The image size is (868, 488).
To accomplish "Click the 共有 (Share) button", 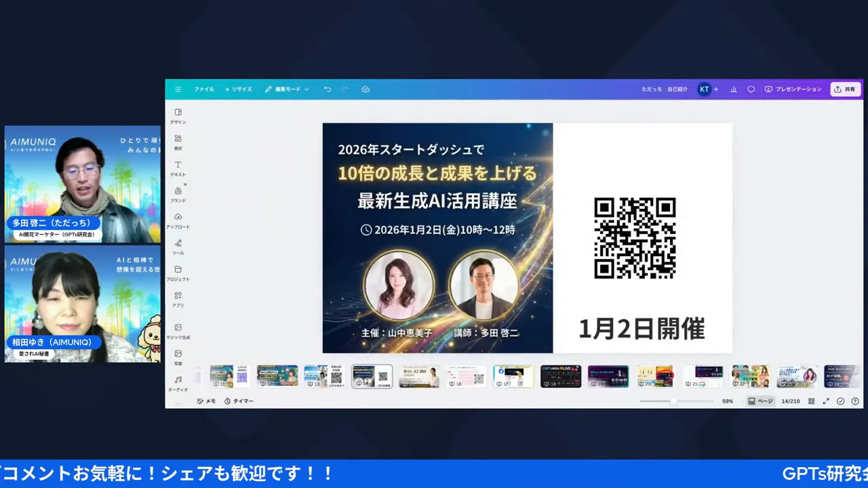I will click(845, 89).
